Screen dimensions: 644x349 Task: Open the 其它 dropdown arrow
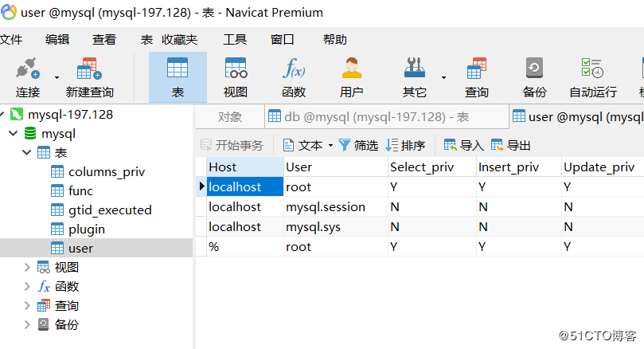tap(443, 77)
